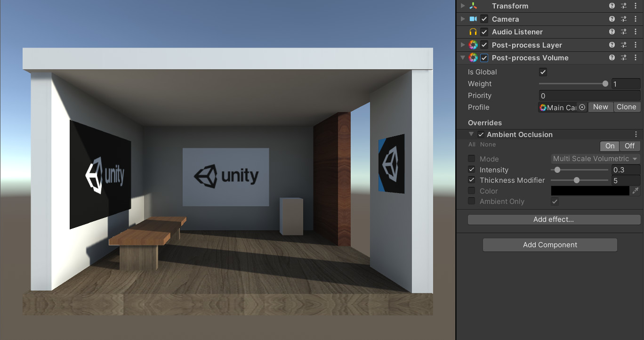Uncheck the Is Global checkbox

(x=543, y=72)
